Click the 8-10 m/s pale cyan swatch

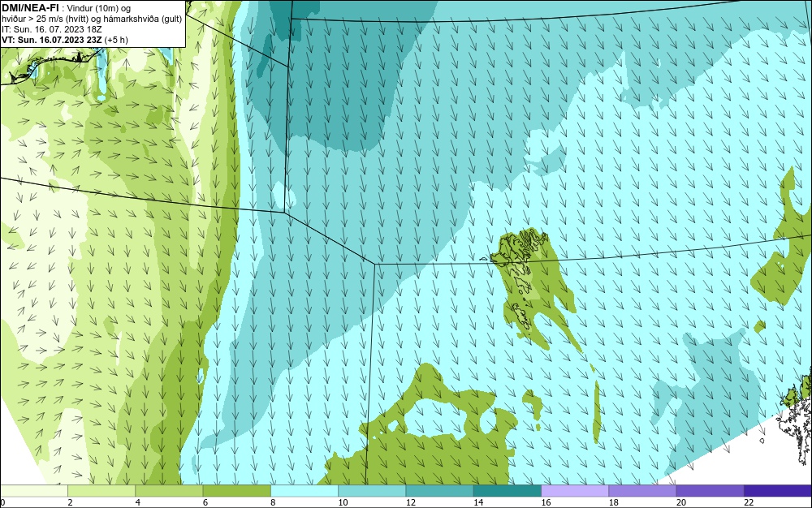[x=304, y=490]
